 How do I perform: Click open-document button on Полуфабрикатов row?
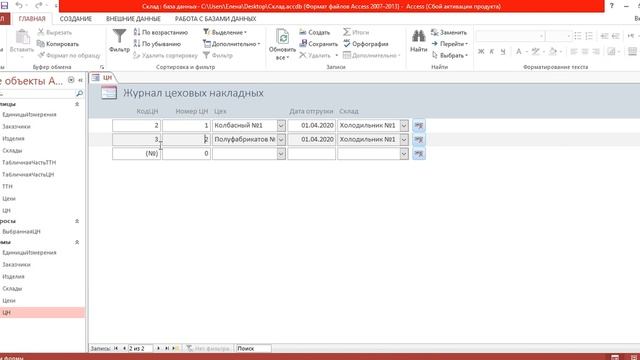[419, 139]
